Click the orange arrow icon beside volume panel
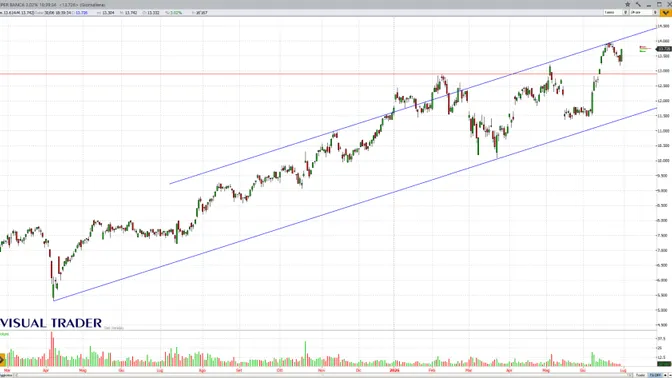This screenshot has height=378, width=672. (x=2, y=360)
